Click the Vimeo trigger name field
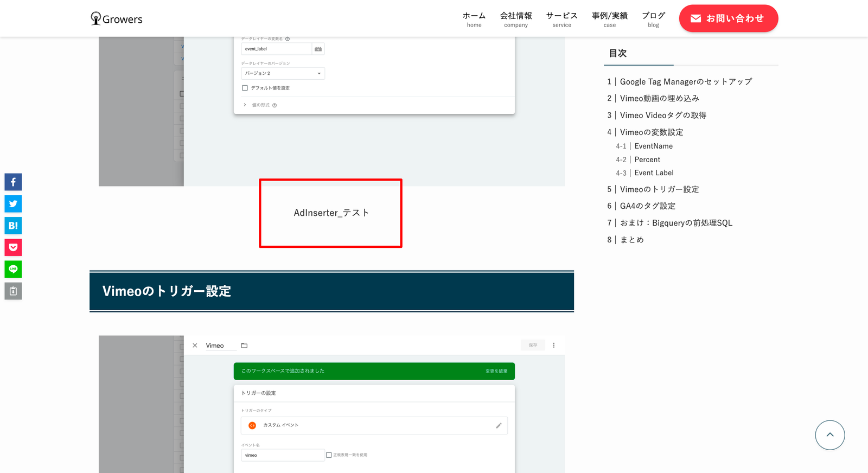 pos(221,346)
